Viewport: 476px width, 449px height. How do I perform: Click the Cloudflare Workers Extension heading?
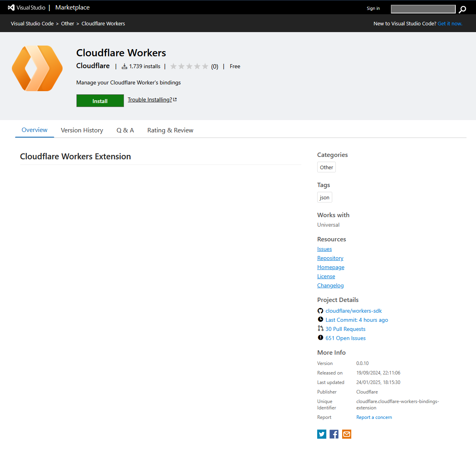75,156
